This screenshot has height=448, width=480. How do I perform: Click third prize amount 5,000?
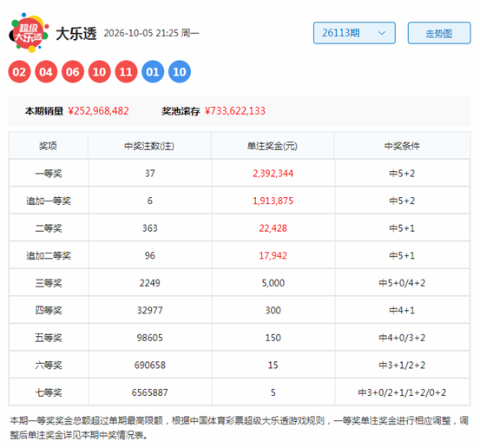(x=273, y=283)
